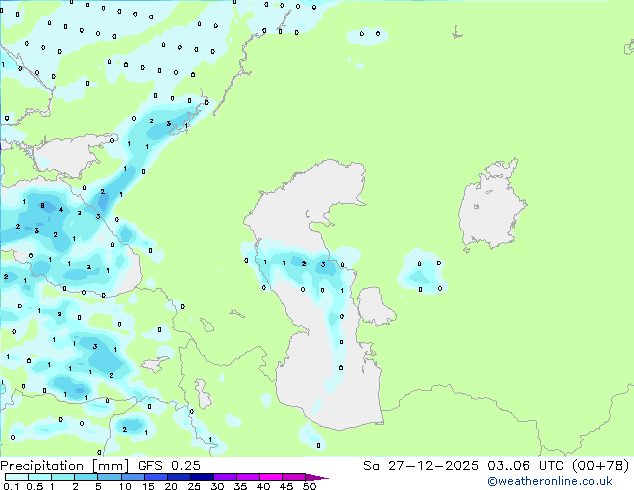The width and height of the screenshot is (634, 490).
Task: Pick the magenta swatch between 40 and 45
Action: [x=271, y=477]
